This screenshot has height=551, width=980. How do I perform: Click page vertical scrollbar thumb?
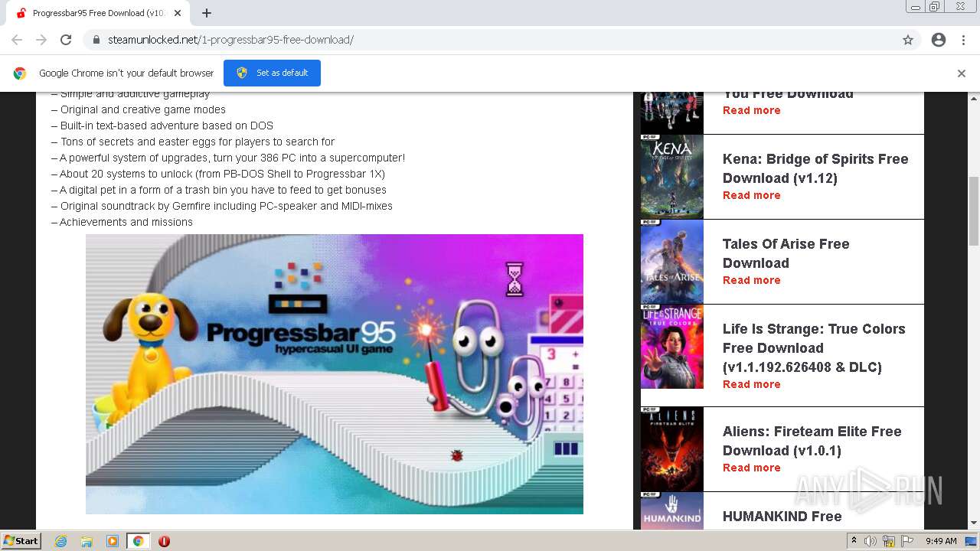pyautogui.click(x=974, y=210)
